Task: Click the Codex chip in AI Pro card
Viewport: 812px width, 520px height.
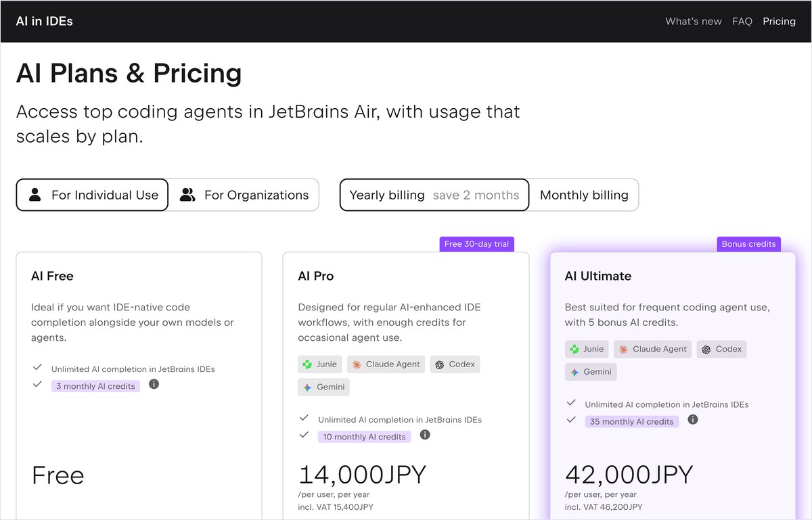Action: click(x=455, y=364)
